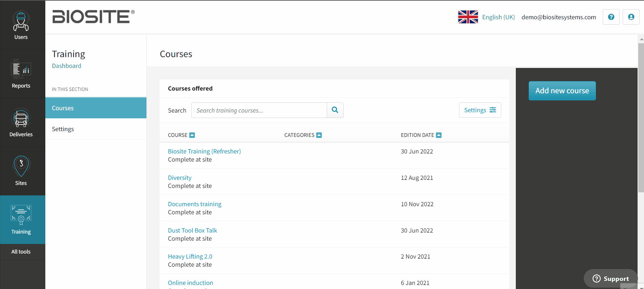Viewport: 644px width, 289px height.
Task: Open Biosite Training (Refresher) course
Action: (204, 151)
